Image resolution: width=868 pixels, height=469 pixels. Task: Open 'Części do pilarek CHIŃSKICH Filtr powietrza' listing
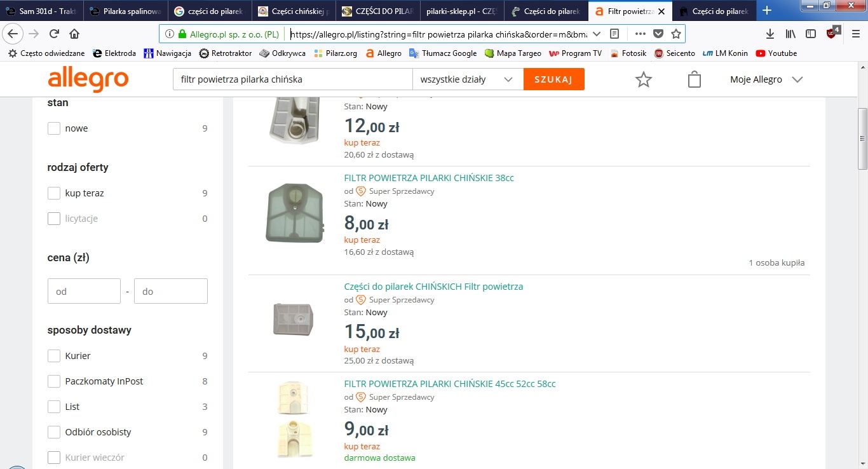(x=433, y=287)
